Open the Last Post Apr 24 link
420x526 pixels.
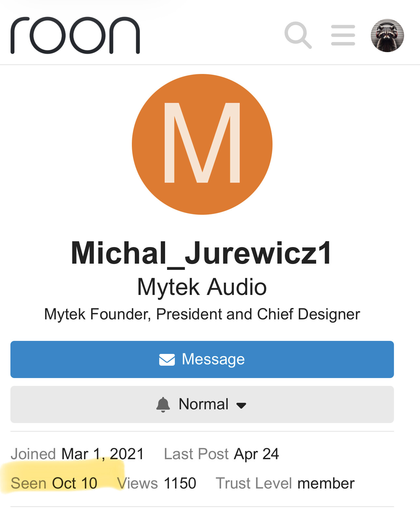coord(256,454)
